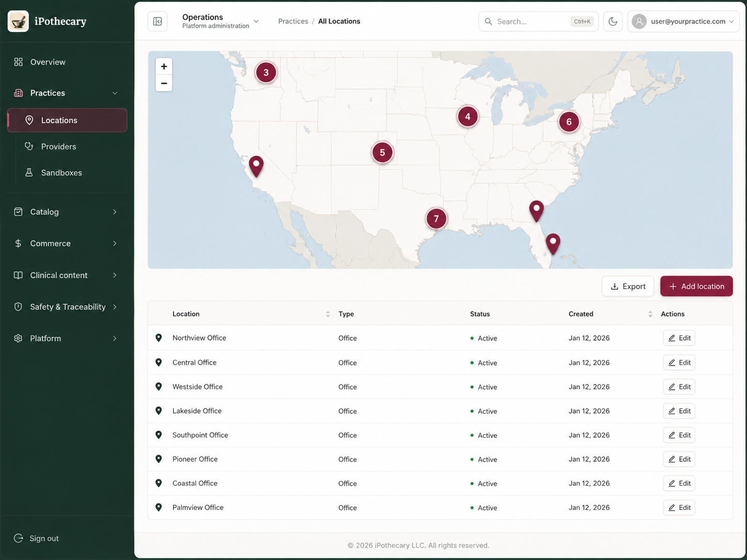Edit the Central Office row

click(x=679, y=363)
